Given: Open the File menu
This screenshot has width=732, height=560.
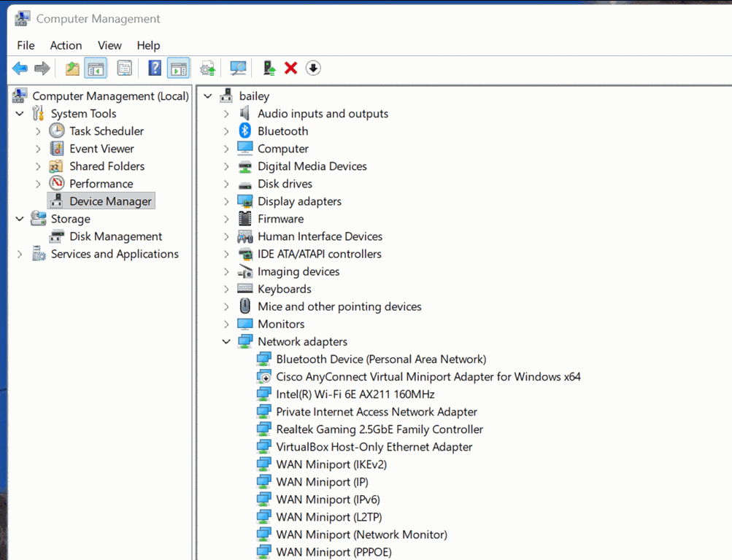Looking at the screenshot, I should pyautogui.click(x=26, y=45).
